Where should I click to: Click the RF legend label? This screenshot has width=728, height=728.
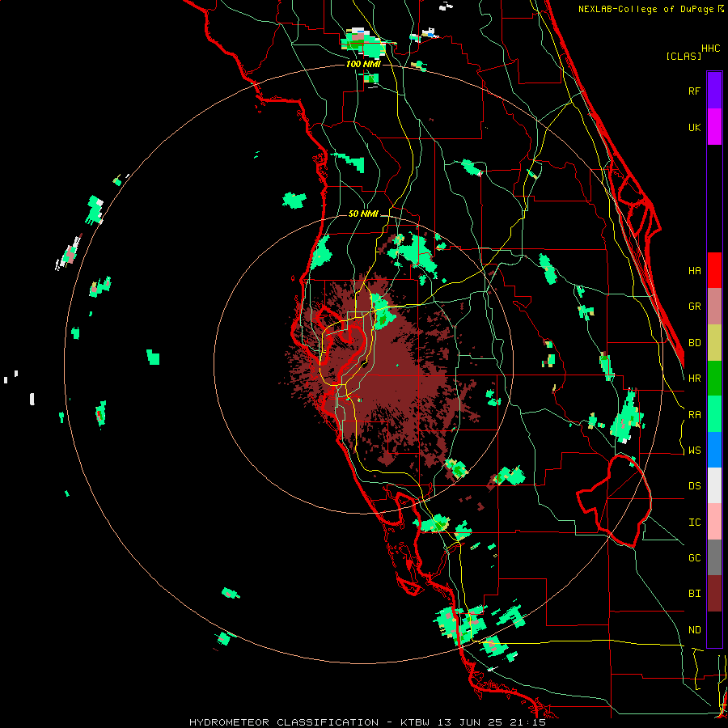[694, 91]
